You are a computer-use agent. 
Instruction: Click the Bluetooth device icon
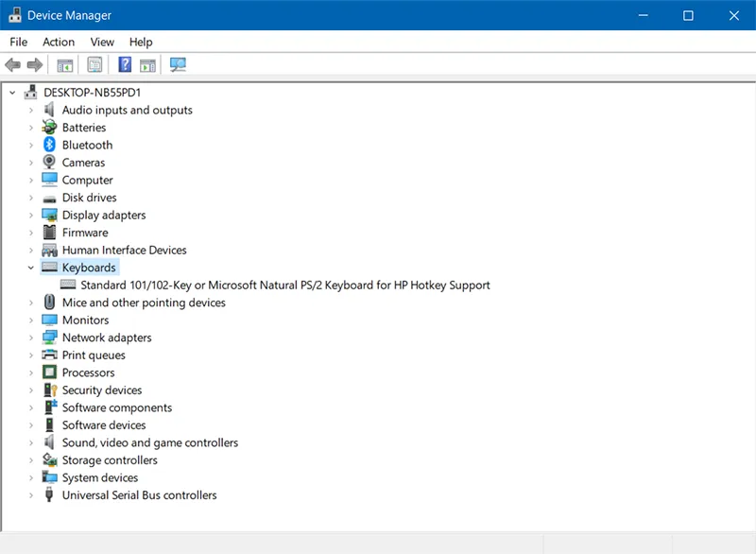50,145
